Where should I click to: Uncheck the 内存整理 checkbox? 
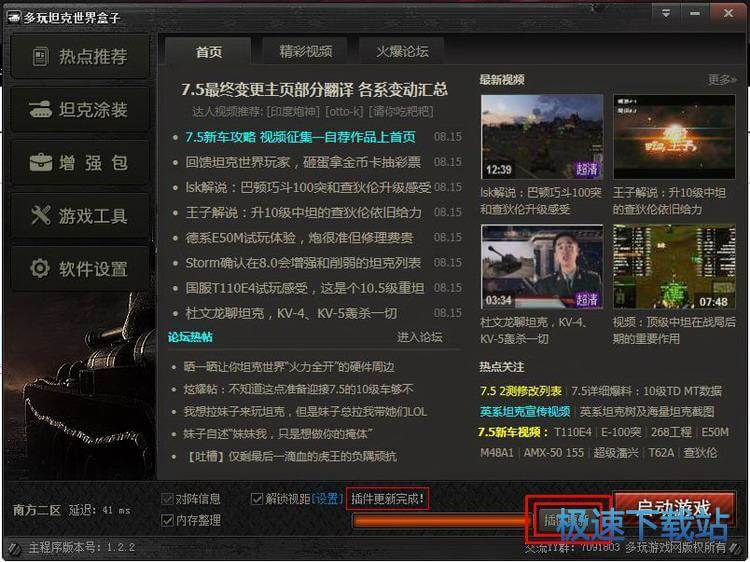coord(167,519)
